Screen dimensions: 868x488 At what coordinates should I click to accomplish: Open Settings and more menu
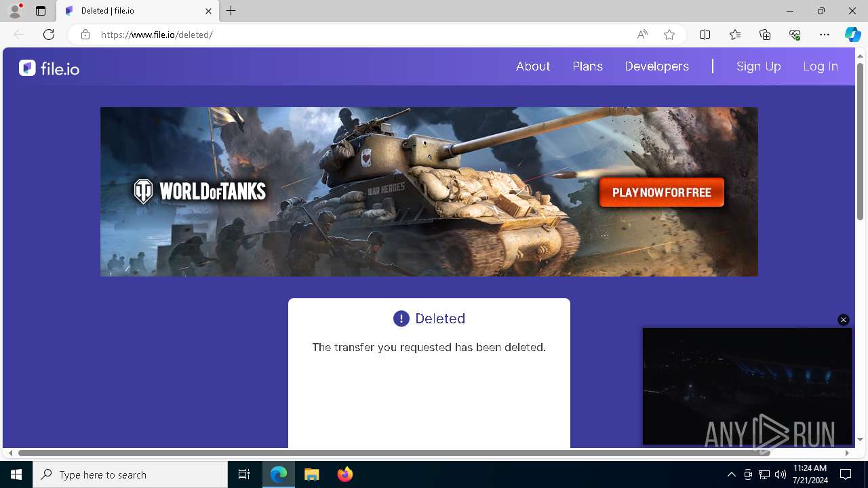pyautogui.click(x=825, y=35)
